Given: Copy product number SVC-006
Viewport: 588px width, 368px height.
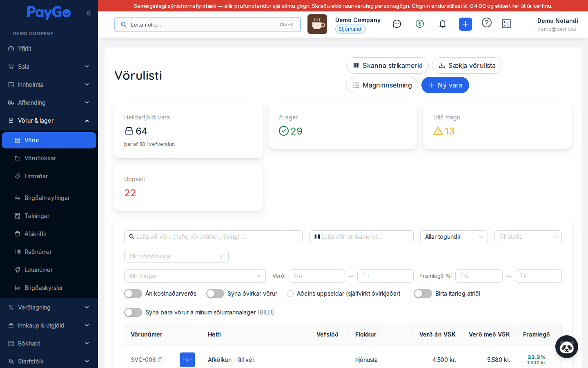Looking at the screenshot, I should pos(160,360).
